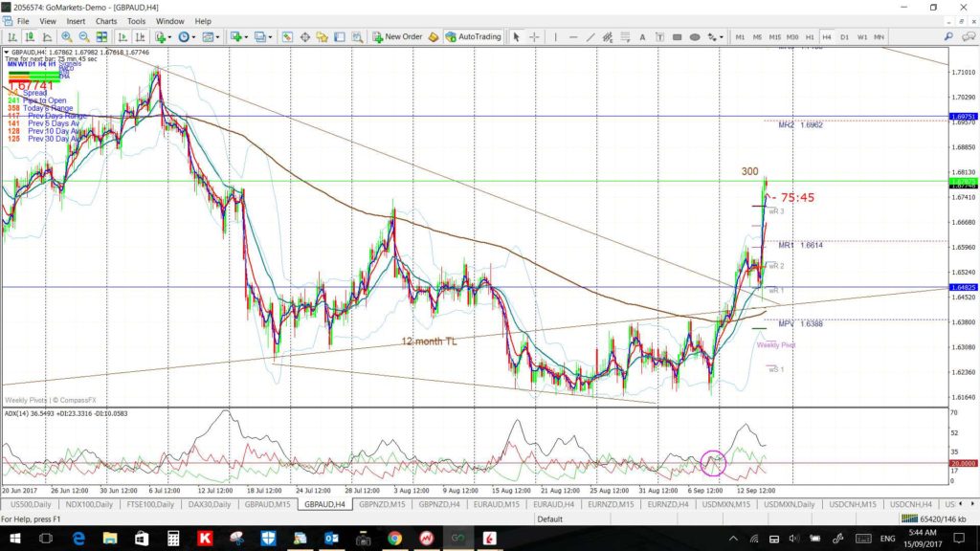
Task: Draw a rectangle shape
Action: click(x=677, y=37)
